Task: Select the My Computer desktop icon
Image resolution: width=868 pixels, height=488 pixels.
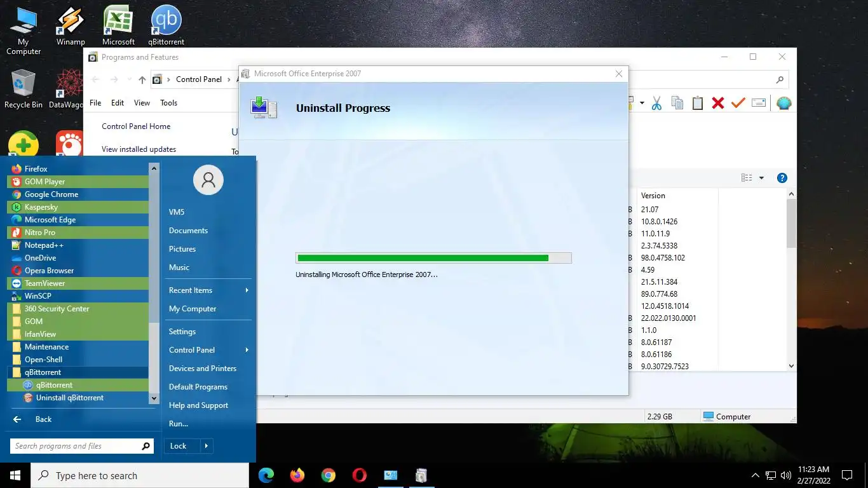Action: pos(24,30)
